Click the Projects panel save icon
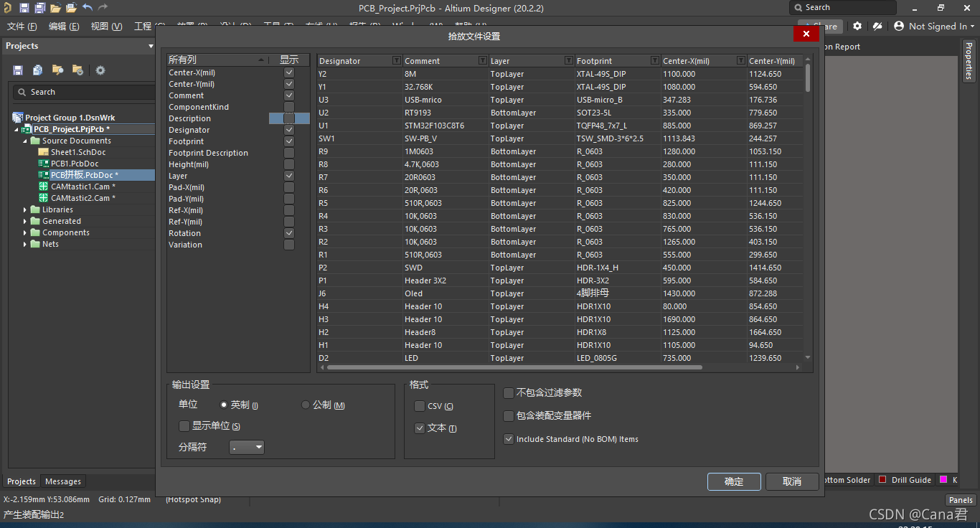 click(x=18, y=70)
